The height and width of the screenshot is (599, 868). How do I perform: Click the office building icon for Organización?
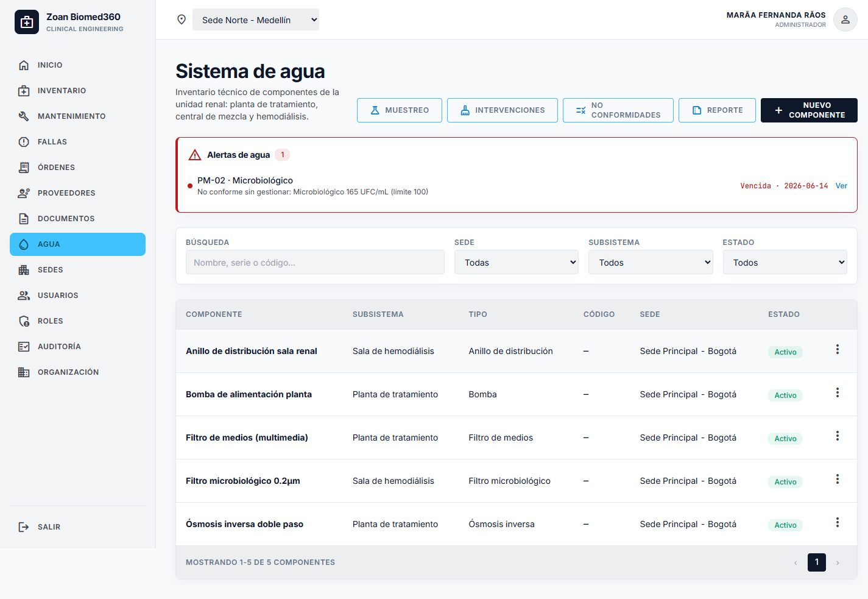(24, 372)
